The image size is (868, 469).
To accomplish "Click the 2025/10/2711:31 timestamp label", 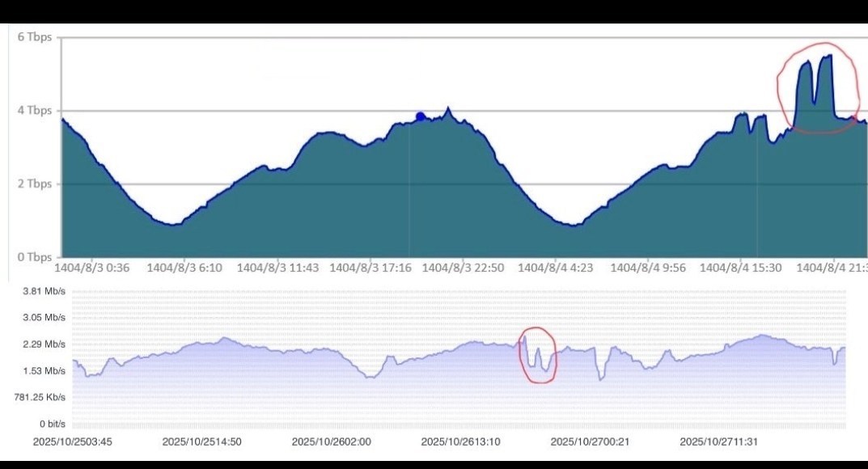I will (x=719, y=442).
